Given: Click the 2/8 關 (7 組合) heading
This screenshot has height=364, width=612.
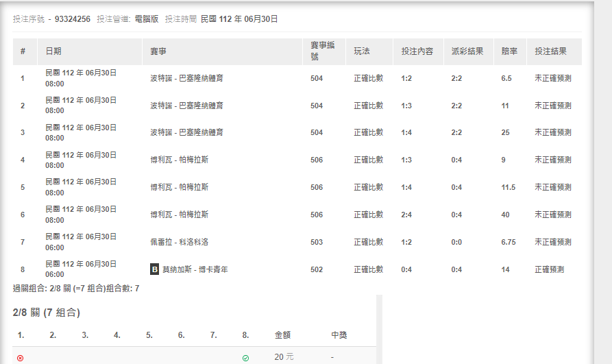Looking at the screenshot, I should pos(47,313).
